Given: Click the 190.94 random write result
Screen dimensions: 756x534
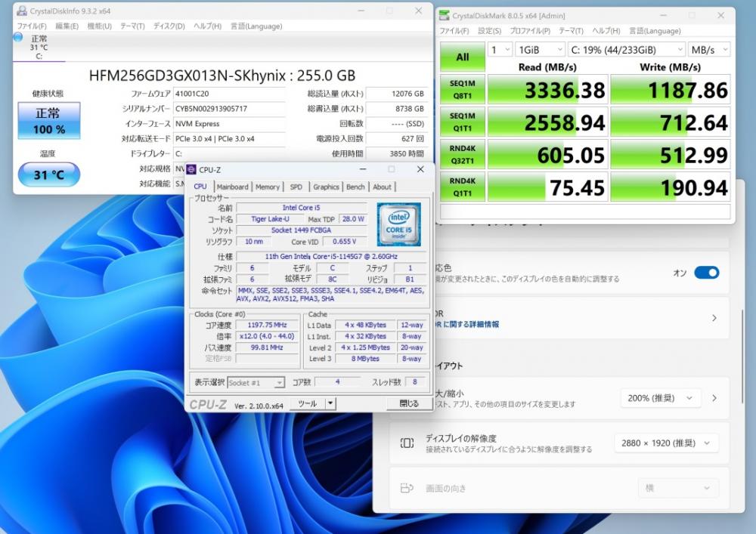Looking at the screenshot, I should (x=671, y=187).
